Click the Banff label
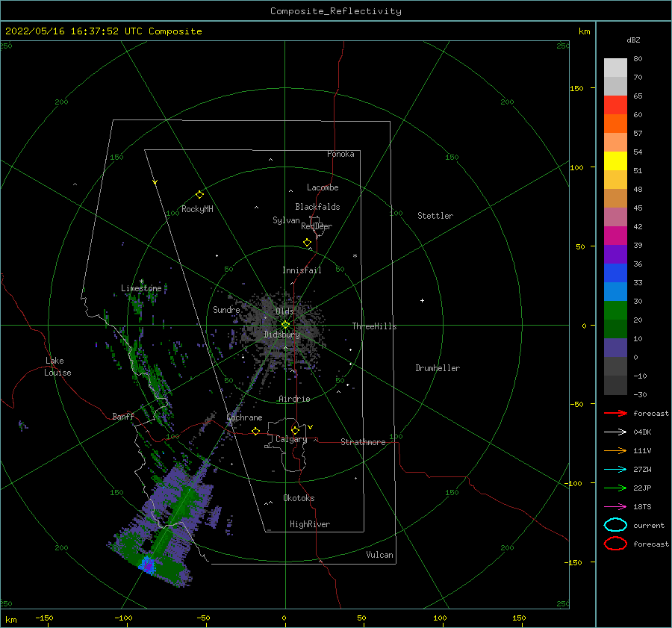Viewport: 672px width, 628px height. coord(123,416)
